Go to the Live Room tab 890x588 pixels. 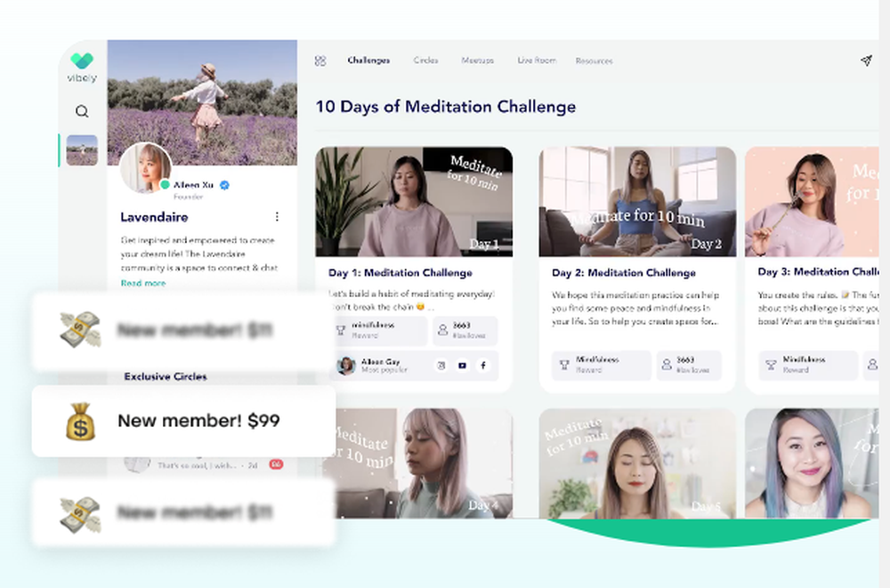click(537, 60)
